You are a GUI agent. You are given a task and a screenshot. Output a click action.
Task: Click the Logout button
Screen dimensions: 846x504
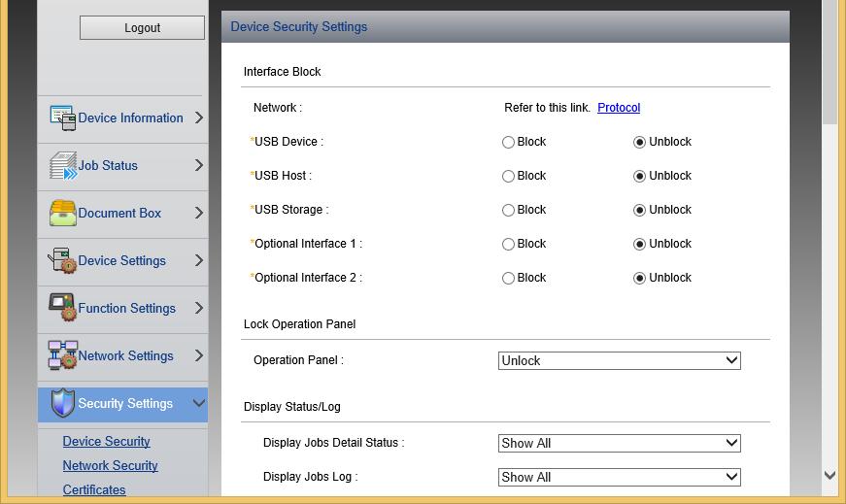click(x=142, y=27)
